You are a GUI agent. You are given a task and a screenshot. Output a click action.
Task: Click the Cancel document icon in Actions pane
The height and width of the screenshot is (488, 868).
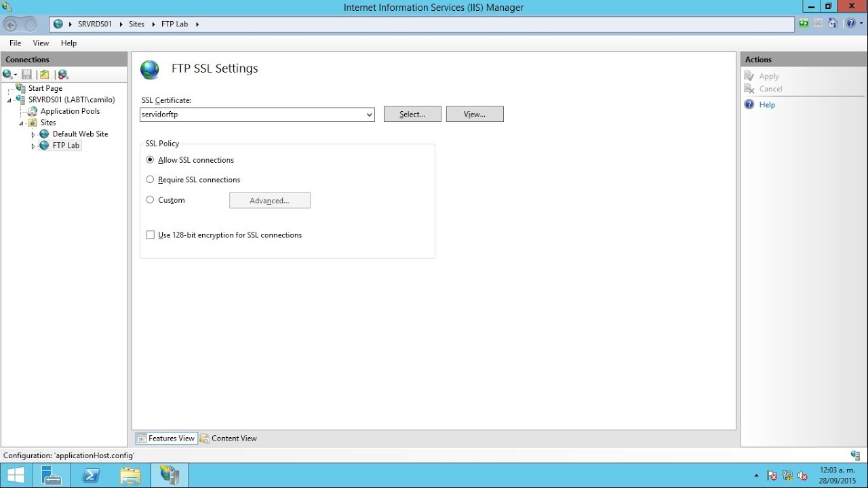(x=749, y=89)
